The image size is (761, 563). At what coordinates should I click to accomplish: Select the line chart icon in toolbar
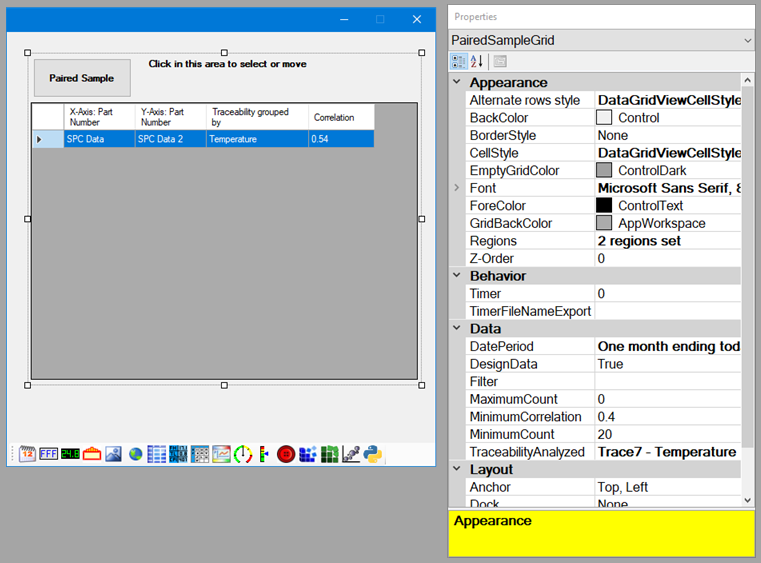(x=221, y=454)
